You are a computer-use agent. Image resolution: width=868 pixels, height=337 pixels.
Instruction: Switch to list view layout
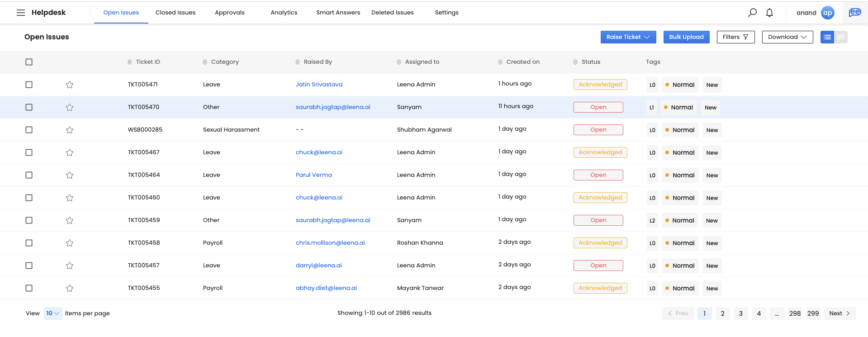[x=827, y=37]
